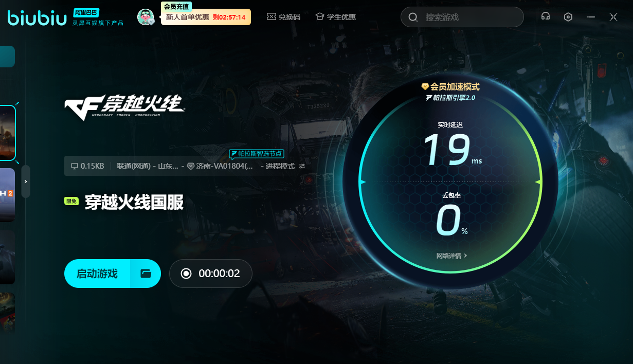This screenshot has width=633, height=364.
Task: Click the 0.15KB traffic monitor indicator
Action: pos(87,166)
